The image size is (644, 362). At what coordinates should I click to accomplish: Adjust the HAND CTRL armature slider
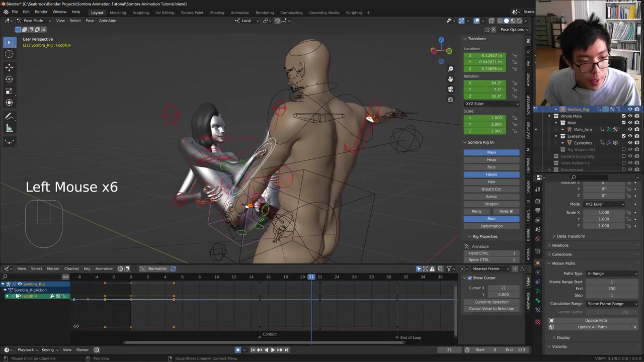(492, 253)
